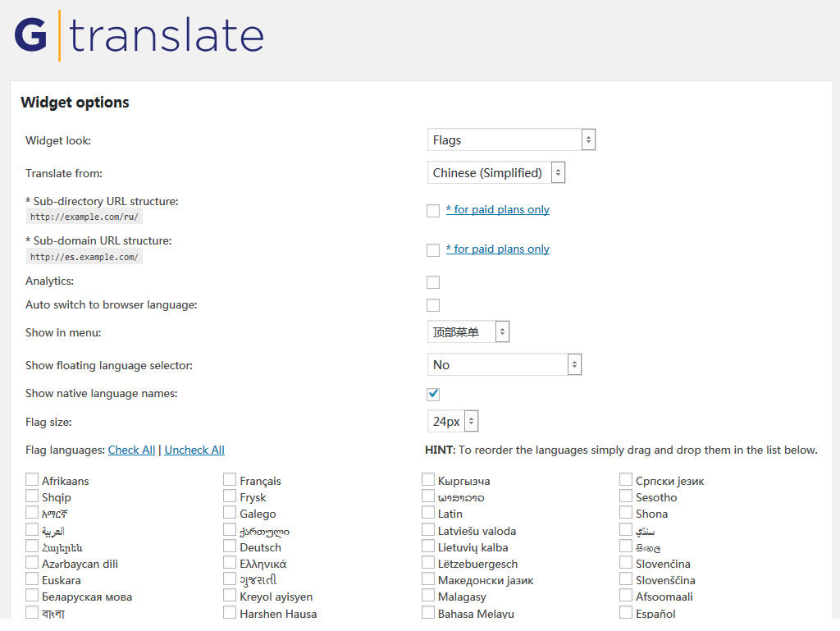Check the Беларуская мова checkbox

32,596
